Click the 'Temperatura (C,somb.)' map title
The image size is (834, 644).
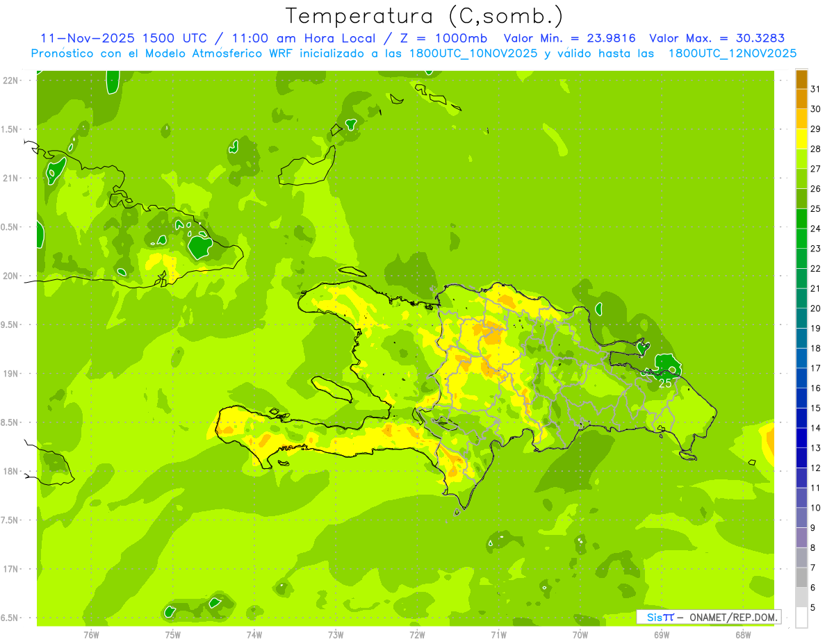tap(424, 17)
